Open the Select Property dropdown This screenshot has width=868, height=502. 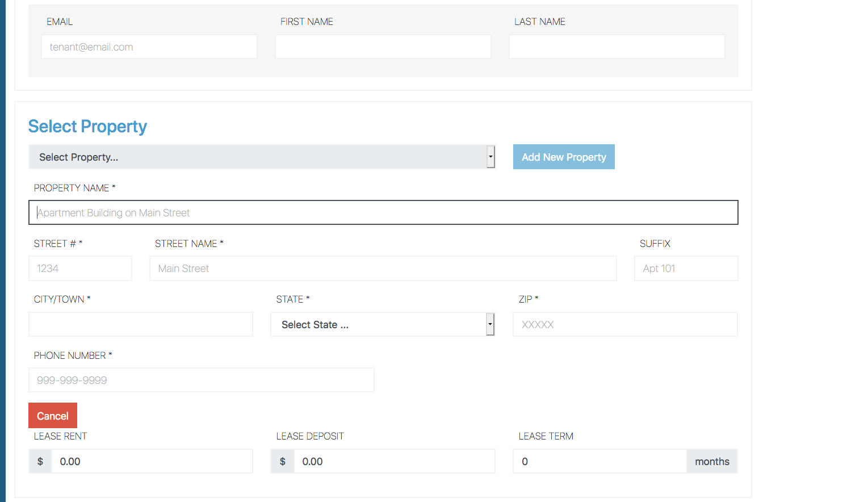pos(262,157)
